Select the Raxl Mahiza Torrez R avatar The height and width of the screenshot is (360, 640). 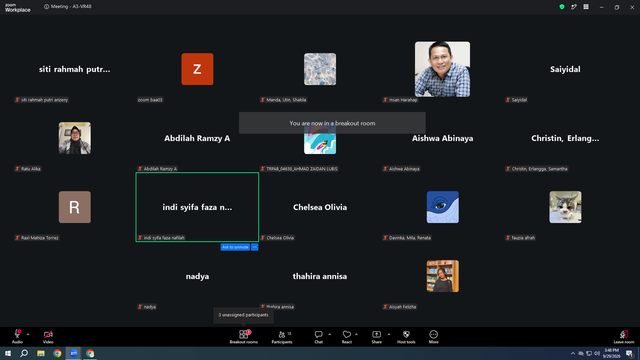click(75, 207)
